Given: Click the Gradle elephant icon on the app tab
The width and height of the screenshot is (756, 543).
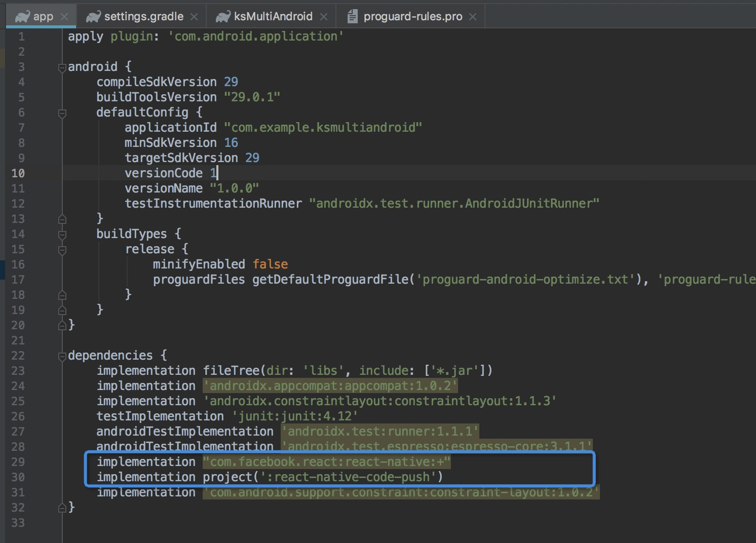Looking at the screenshot, I should pyautogui.click(x=23, y=16).
